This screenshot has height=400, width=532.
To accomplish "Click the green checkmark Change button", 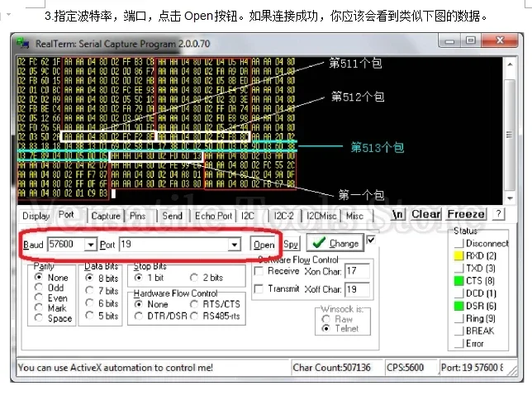I will [x=335, y=243].
